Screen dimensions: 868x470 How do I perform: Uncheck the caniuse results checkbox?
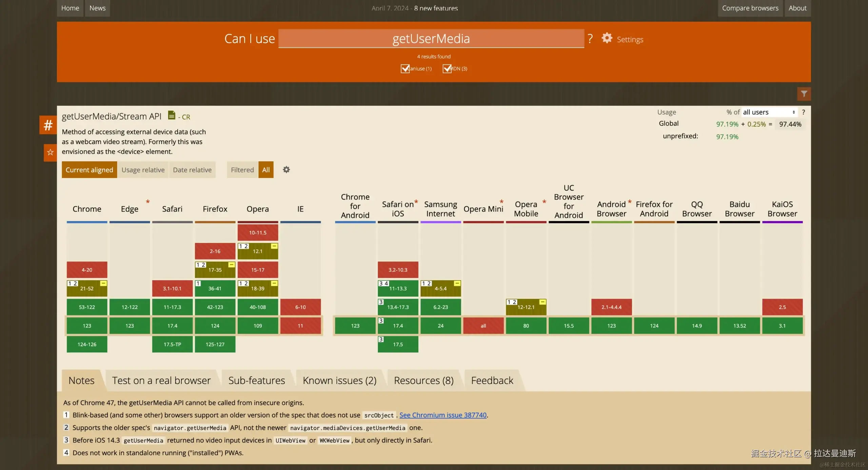405,68
